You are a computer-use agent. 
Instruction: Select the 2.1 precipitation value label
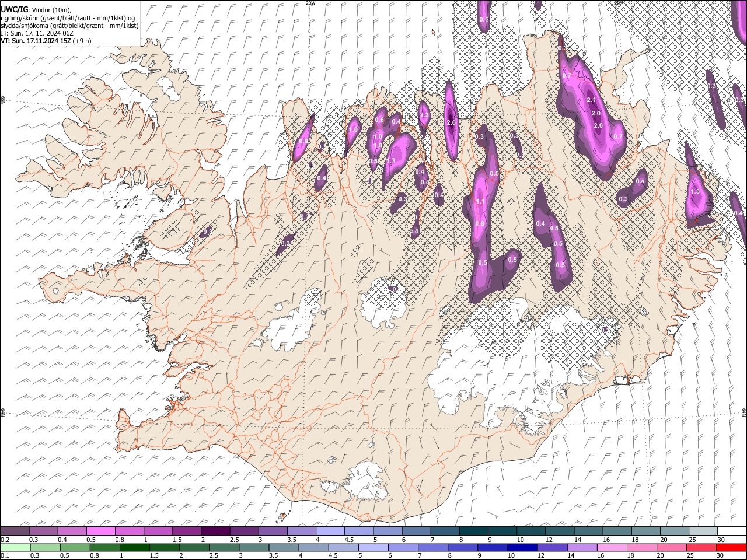tap(591, 100)
